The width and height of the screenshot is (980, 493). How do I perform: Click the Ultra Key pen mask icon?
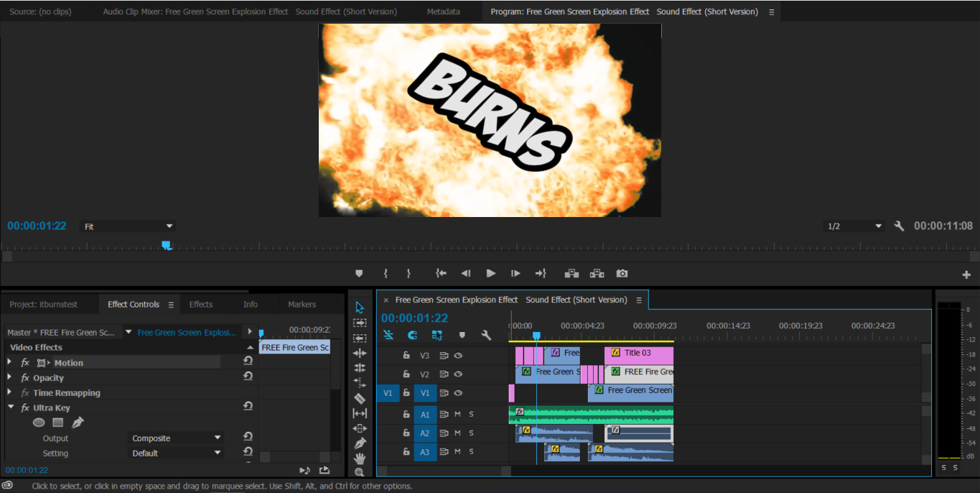click(x=78, y=423)
